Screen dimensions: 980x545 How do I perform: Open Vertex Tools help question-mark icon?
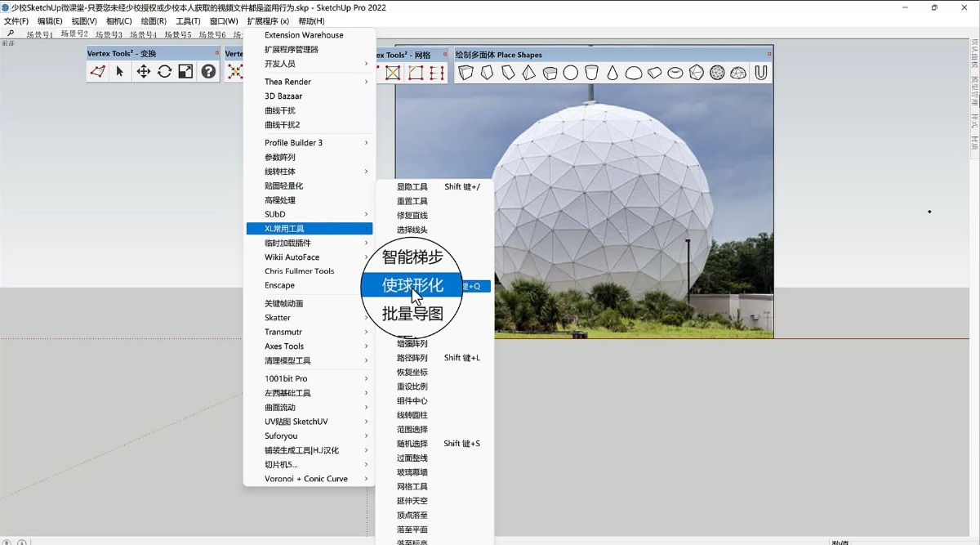pyautogui.click(x=209, y=72)
